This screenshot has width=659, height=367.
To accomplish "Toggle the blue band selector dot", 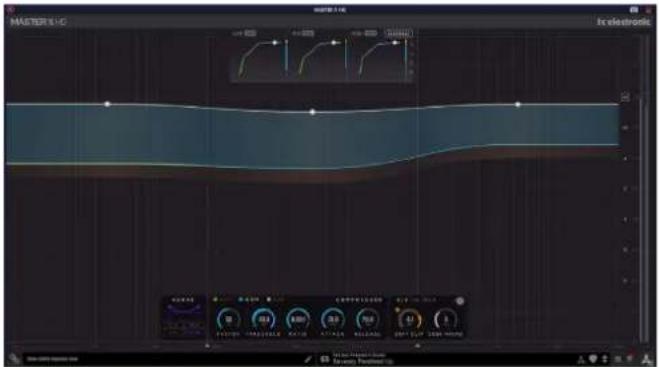I will pos(241,300).
